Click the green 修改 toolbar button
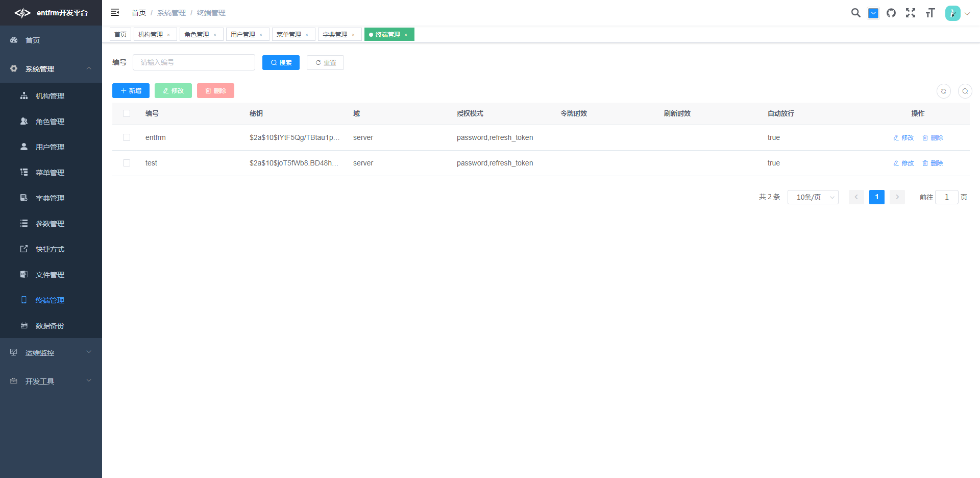980x478 pixels. pyautogui.click(x=173, y=90)
